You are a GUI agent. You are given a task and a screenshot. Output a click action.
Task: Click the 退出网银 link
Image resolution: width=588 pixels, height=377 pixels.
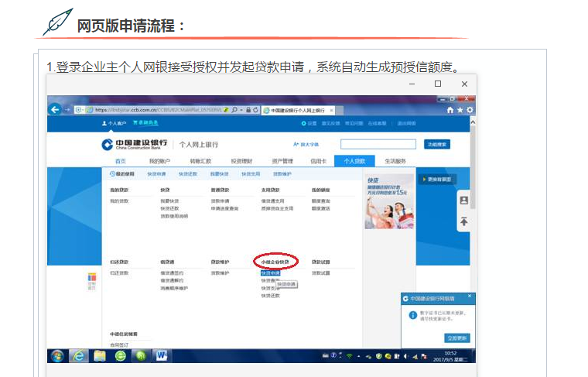point(406,123)
